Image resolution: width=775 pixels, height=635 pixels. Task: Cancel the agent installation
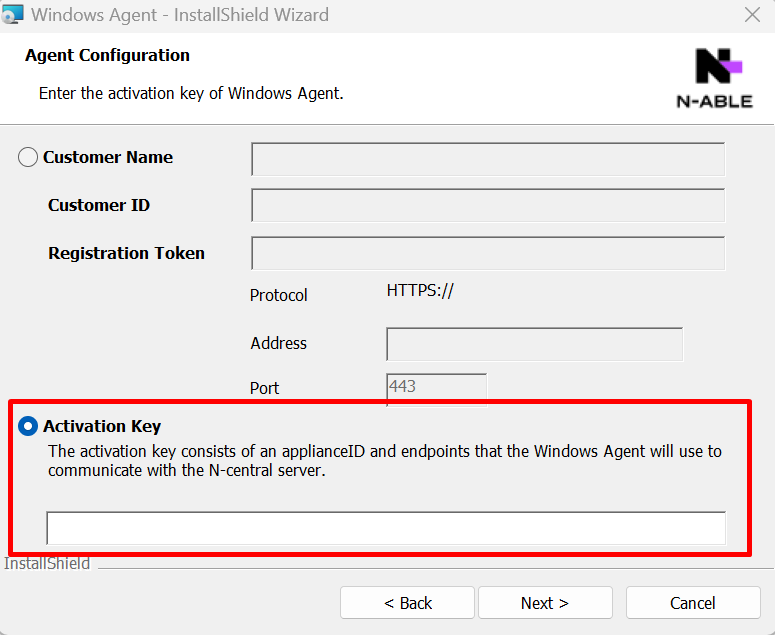(693, 603)
